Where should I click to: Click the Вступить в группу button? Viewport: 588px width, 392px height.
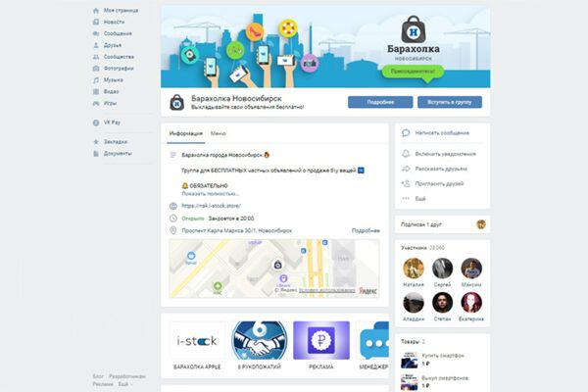450,102
